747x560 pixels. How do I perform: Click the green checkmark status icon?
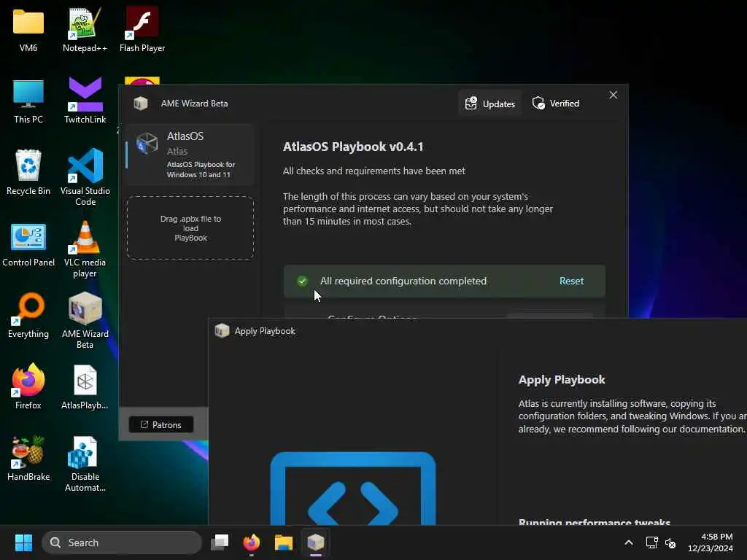pyautogui.click(x=302, y=281)
